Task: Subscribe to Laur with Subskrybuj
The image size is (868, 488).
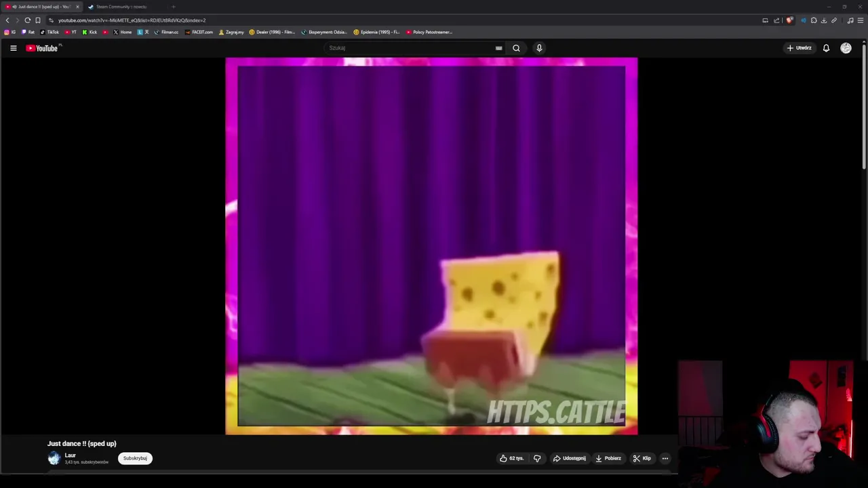Action: point(135,458)
